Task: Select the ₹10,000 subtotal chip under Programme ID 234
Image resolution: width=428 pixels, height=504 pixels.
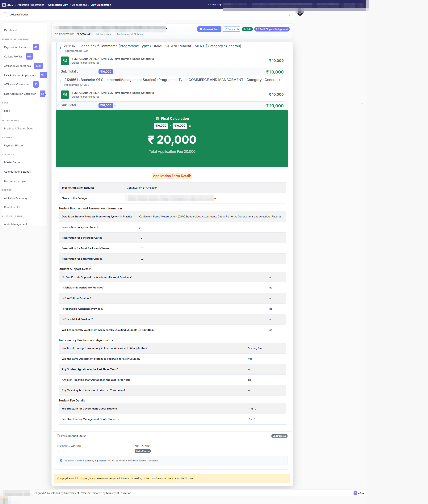Action: [x=106, y=72]
